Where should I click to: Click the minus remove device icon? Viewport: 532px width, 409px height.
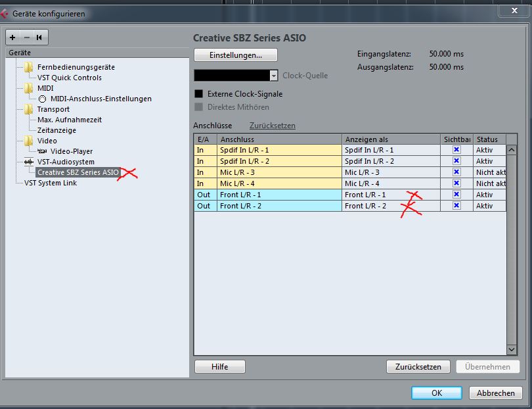click(x=27, y=37)
